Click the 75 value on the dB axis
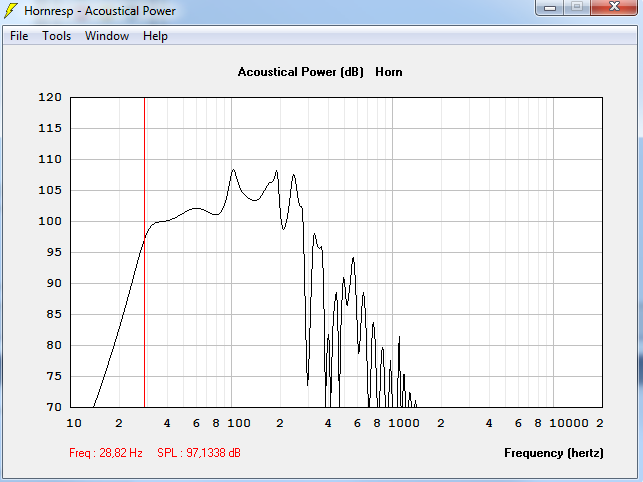Viewport: 643px width, 482px height. coord(54,376)
